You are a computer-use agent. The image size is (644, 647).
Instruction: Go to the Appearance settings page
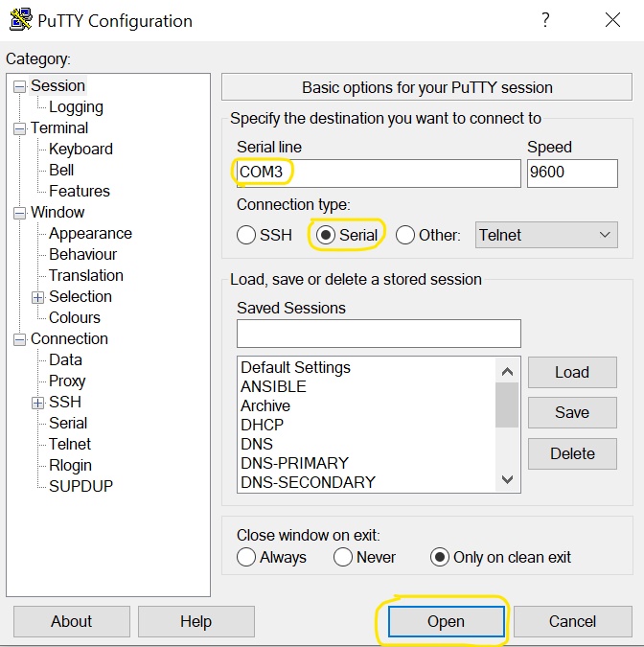tap(90, 234)
